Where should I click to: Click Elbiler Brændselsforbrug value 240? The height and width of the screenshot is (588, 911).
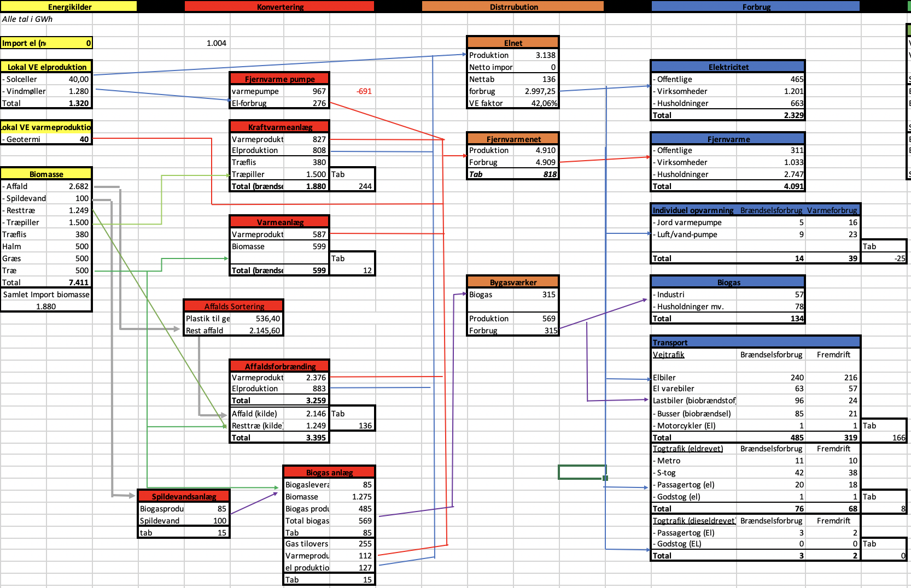[x=797, y=378]
